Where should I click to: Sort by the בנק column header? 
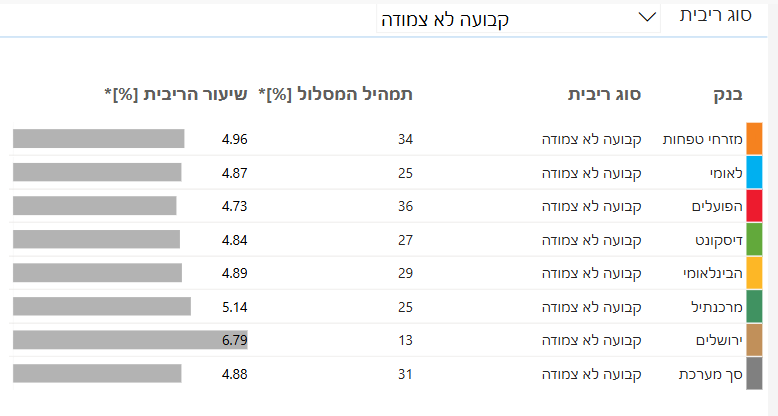point(723,95)
